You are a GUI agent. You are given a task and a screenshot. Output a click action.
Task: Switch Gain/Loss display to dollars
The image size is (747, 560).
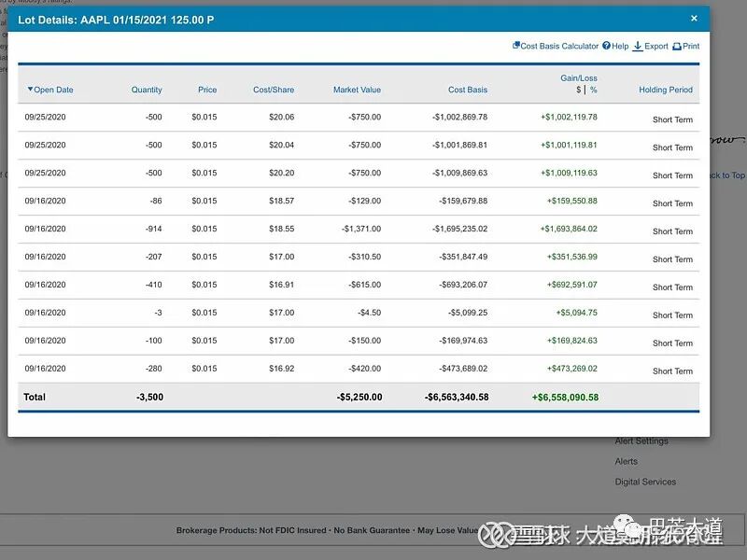578,90
